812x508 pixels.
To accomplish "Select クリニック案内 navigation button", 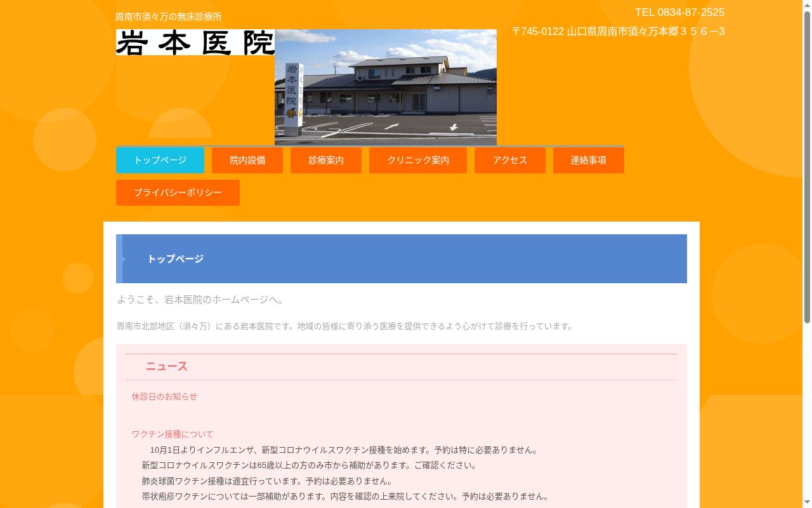I will point(418,161).
